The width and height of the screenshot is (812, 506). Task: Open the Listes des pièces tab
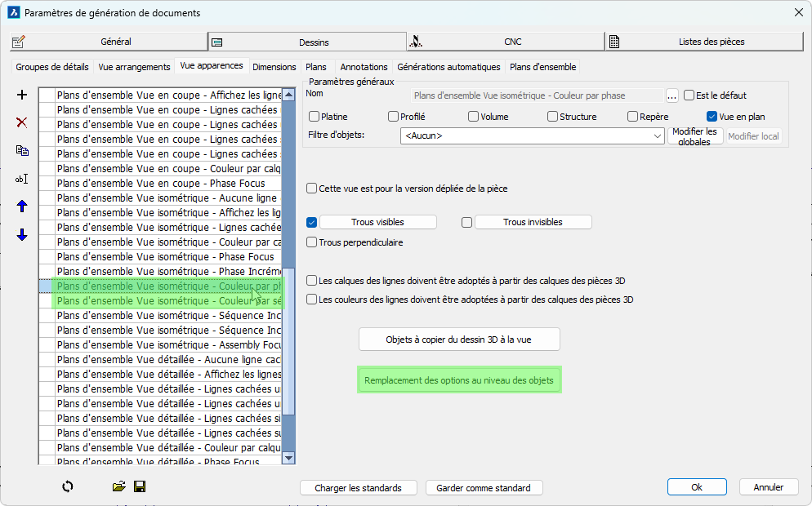pos(704,42)
